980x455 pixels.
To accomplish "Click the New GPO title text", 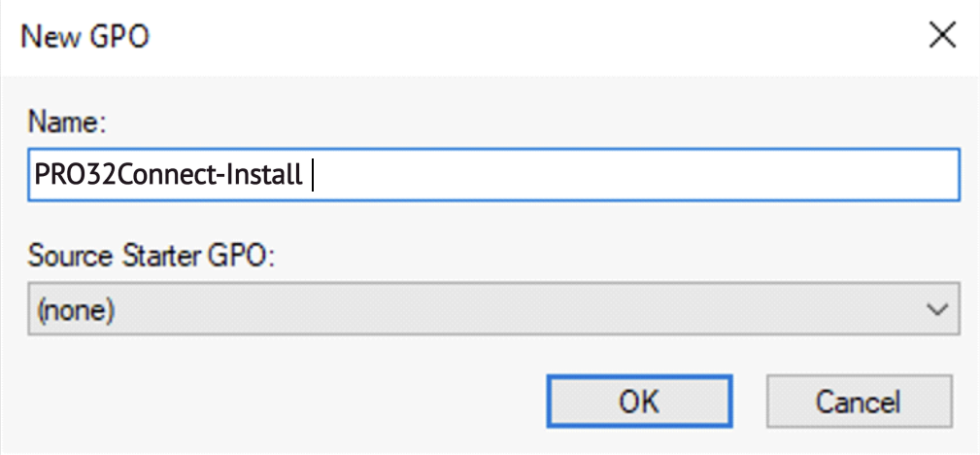I will pos(85,38).
